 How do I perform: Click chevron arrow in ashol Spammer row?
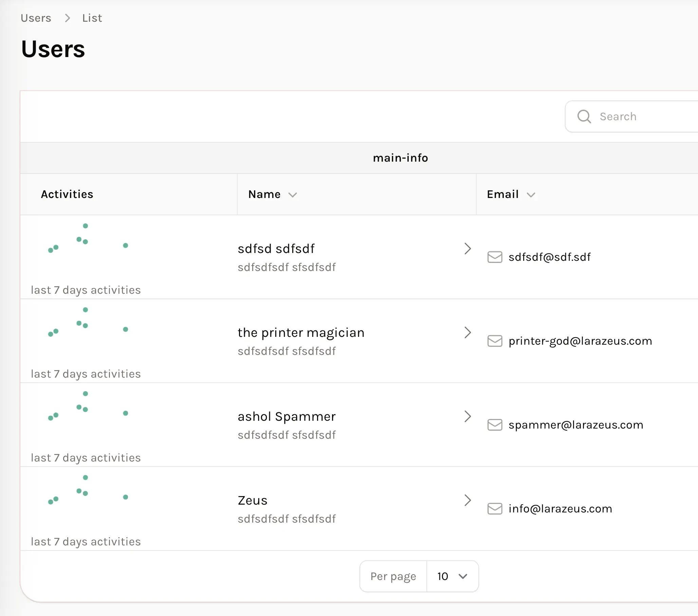pyautogui.click(x=467, y=416)
